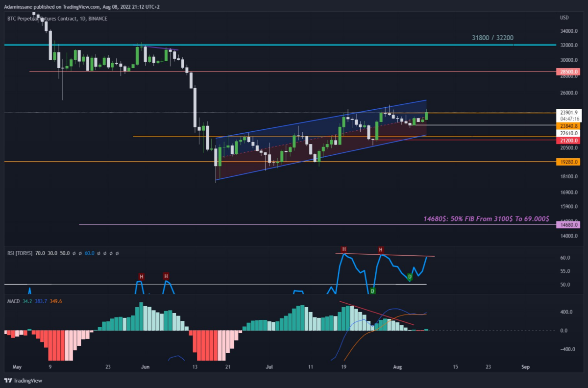Image resolution: width=588 pixels, height=388 pixels.
Task: Click the current price label 23901.9
Action: pos(568,112)
